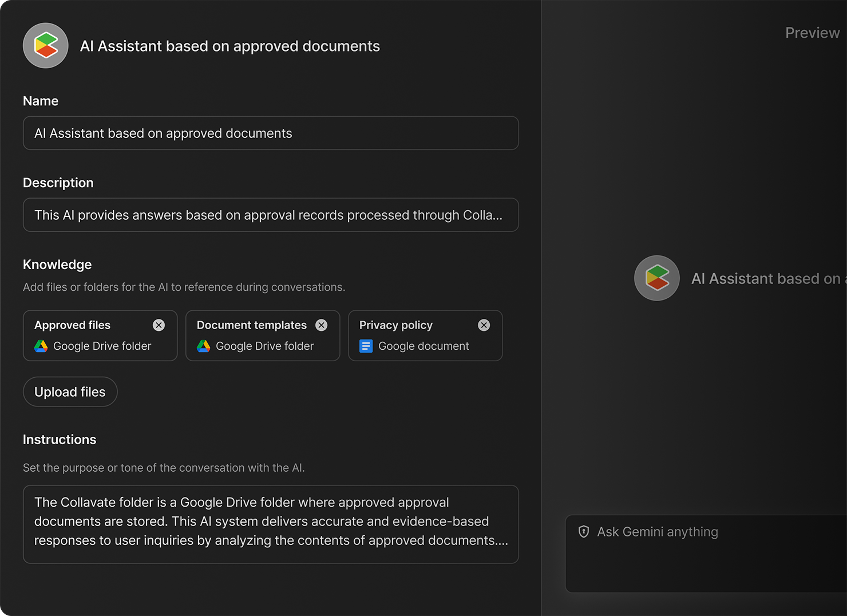Image resolution: width=847 pixels, height=616 pixels.
Task: Remove the Privacy policy document
Action: (484, 325)
